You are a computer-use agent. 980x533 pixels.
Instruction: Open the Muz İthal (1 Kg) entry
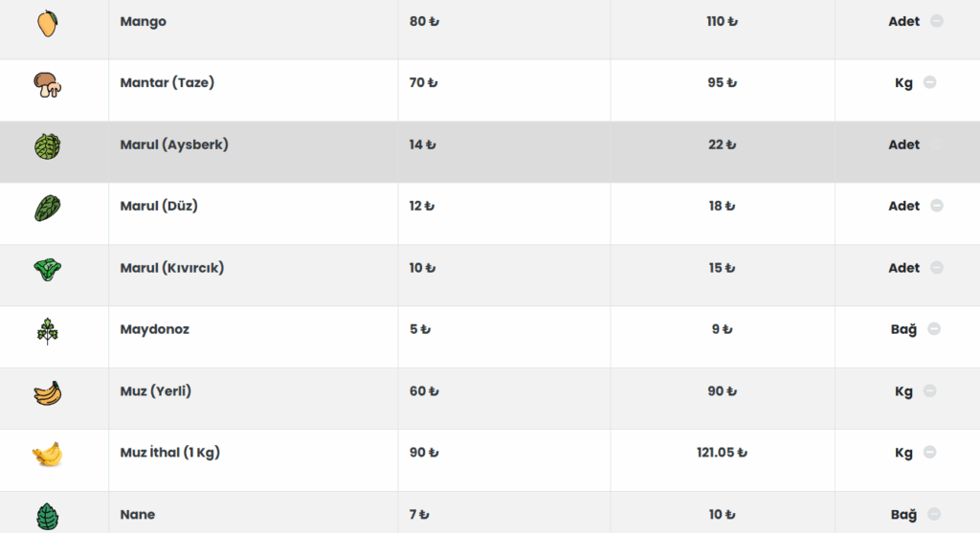click(170, 453)
